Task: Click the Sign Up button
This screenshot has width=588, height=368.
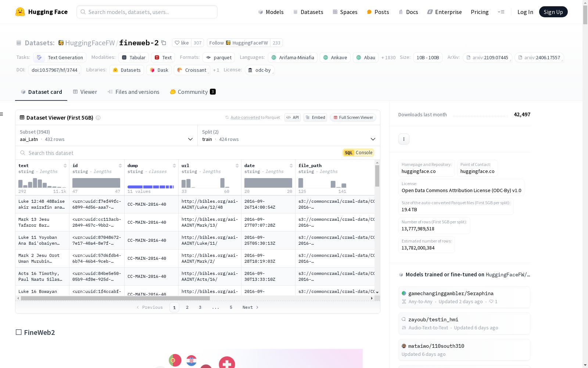Action: (553, 12)
